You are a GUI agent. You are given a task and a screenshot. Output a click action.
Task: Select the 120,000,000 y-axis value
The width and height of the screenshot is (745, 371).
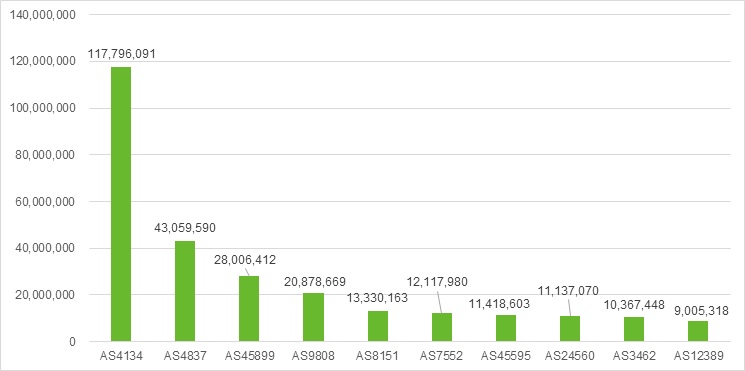(42, 62)
